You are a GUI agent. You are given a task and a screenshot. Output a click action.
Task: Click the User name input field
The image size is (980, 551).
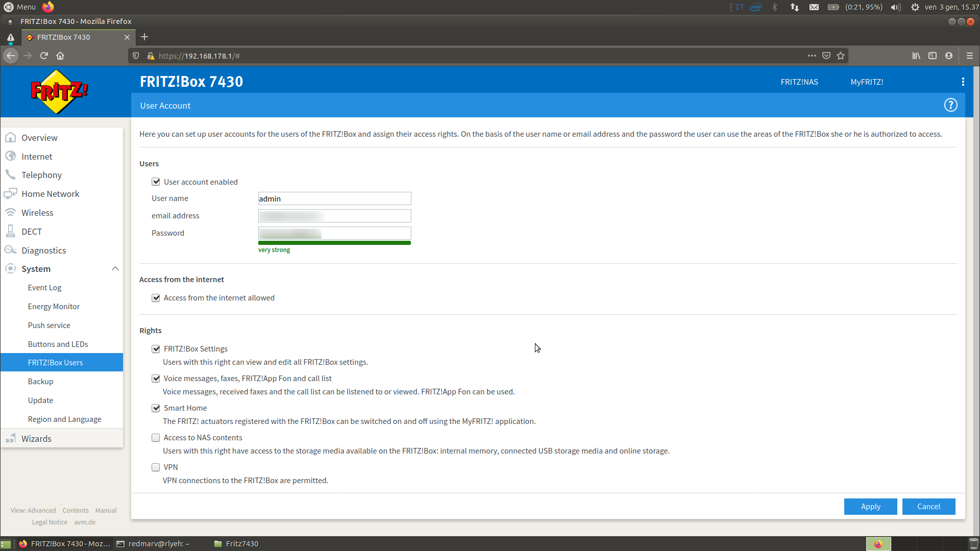click(334, 199)
